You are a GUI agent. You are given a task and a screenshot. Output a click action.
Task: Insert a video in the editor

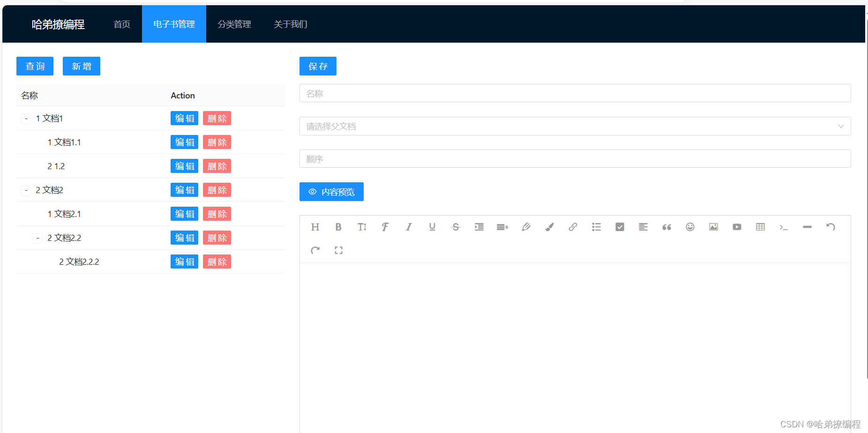coord(737,227)
